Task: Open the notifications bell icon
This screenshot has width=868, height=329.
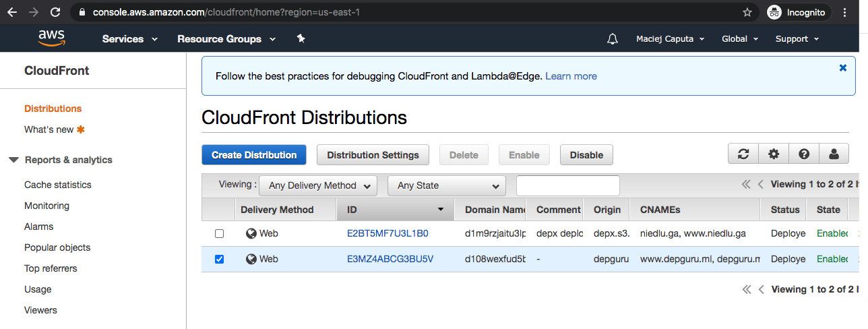Action: click(x=612, y=39)
